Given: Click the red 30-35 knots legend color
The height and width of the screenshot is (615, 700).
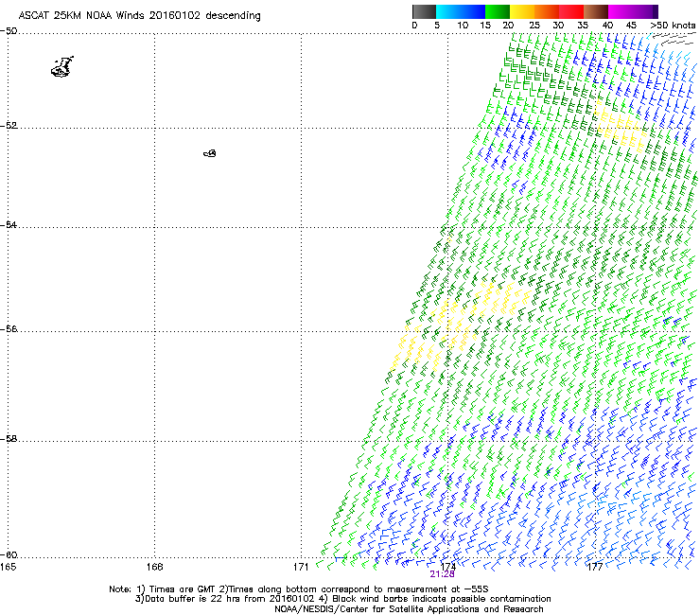Looking at the screenshot, I should (x=571, y=11).
